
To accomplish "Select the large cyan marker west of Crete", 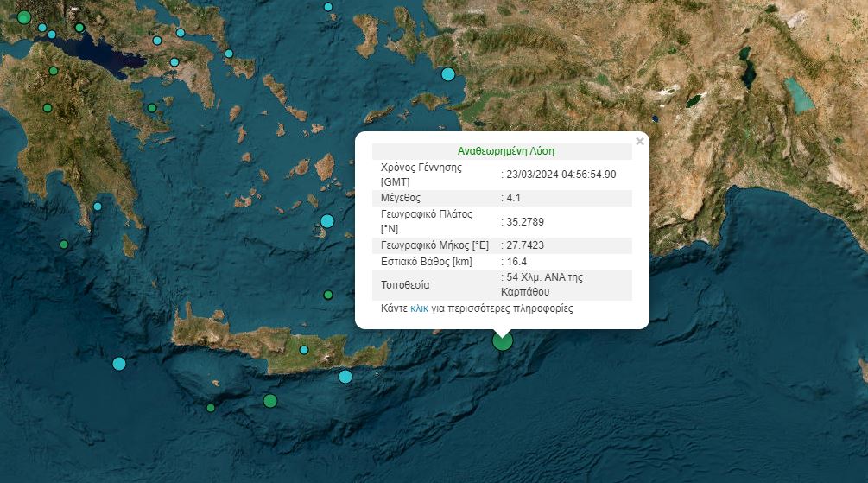I will (119, 364).
